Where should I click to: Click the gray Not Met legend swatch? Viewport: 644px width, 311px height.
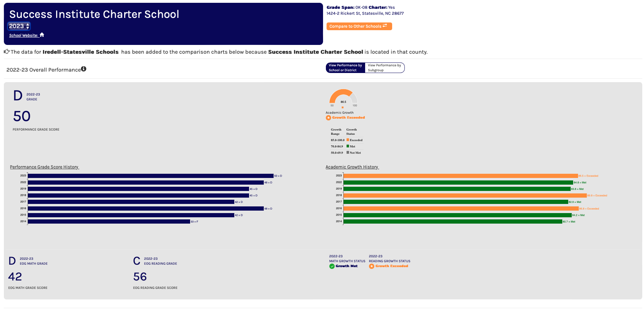tap(348, 152)
